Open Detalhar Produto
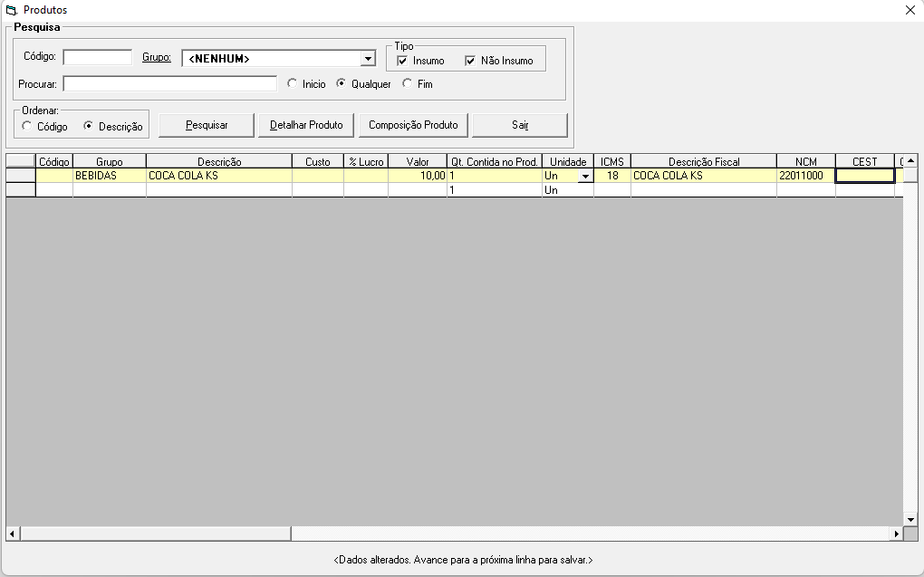 (x=306, y=125)
